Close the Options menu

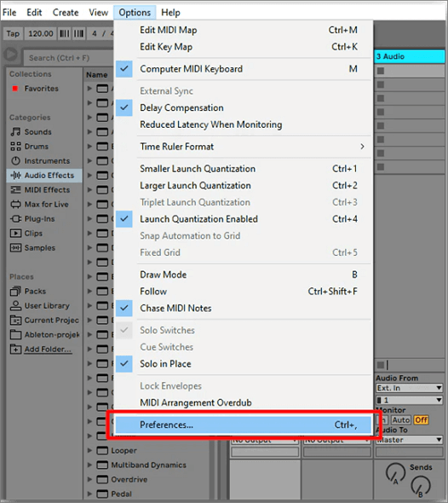pos(135,13)
